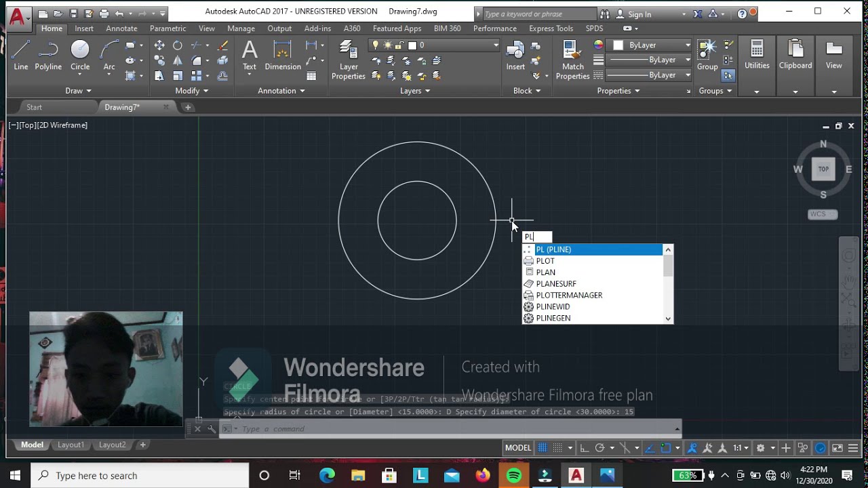Open Layer Properties manager
Screen dimensions: 868x488
click(x=349, y=60)
